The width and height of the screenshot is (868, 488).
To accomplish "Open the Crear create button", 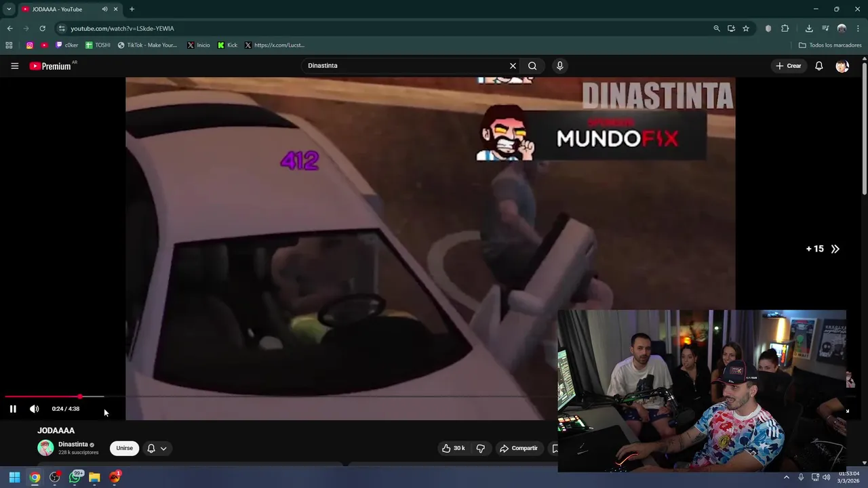I will (789, 66).
